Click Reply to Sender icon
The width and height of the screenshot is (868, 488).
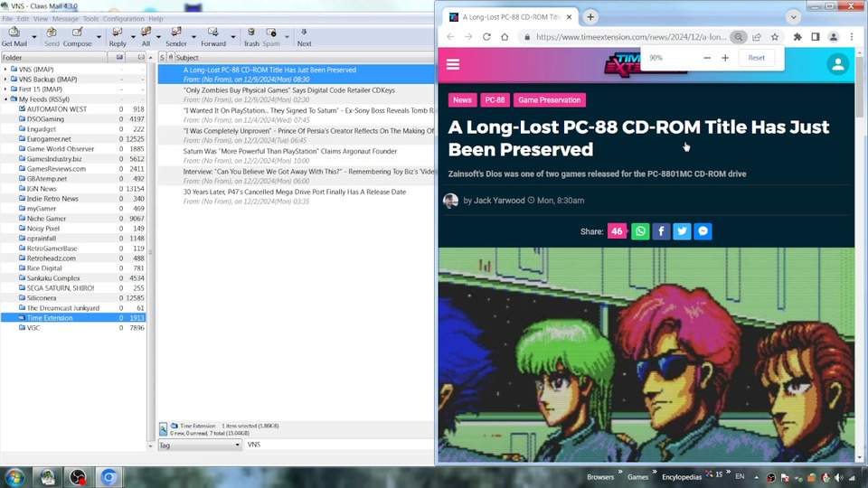pyautogui.click(x=176, y=33)
